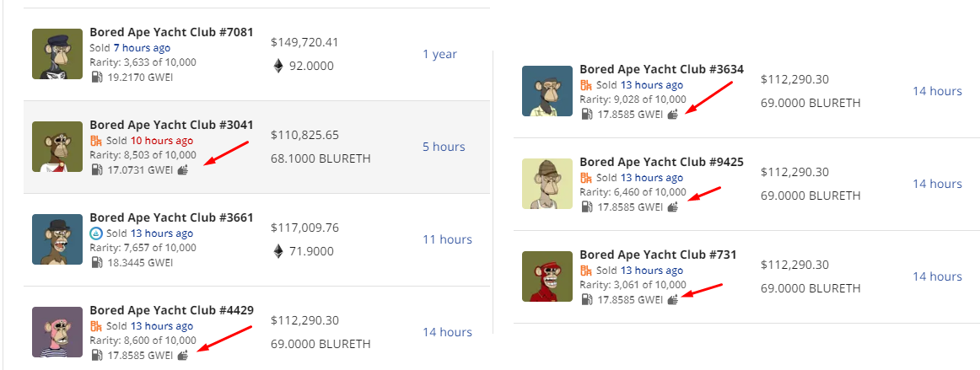
Task: Click the hand icon next to 17.0731 GWEI
Action: click(x=183, y=169)
